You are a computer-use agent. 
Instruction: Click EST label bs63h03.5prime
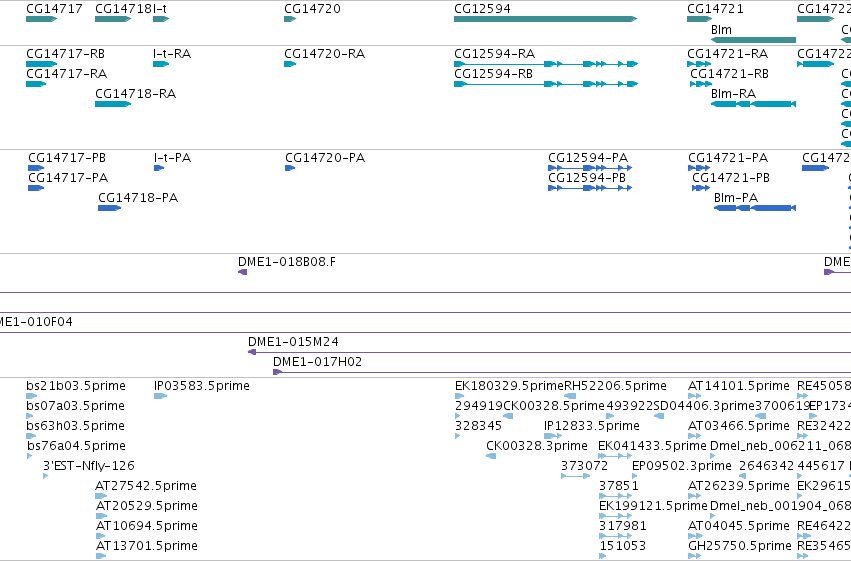75,426
